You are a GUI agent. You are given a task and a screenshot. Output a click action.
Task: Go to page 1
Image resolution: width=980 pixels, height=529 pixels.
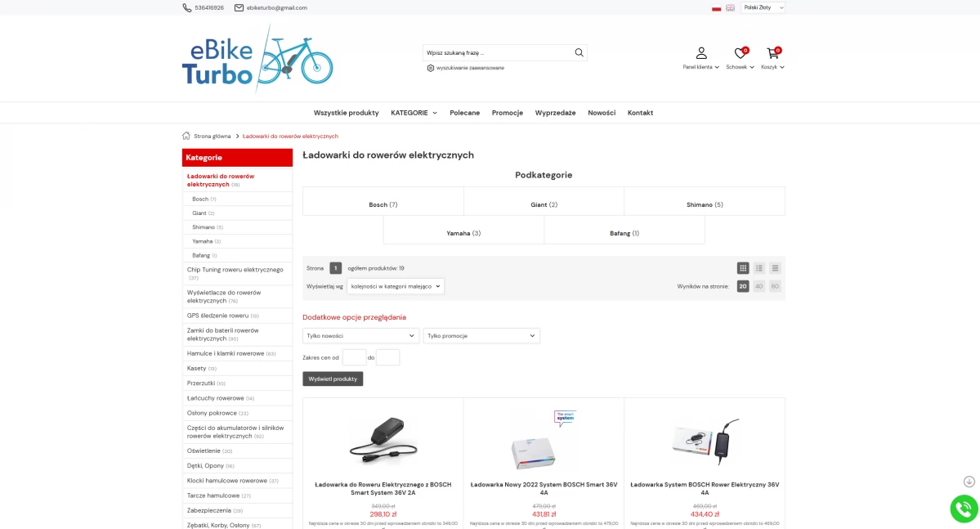click(x=336, y=268)
